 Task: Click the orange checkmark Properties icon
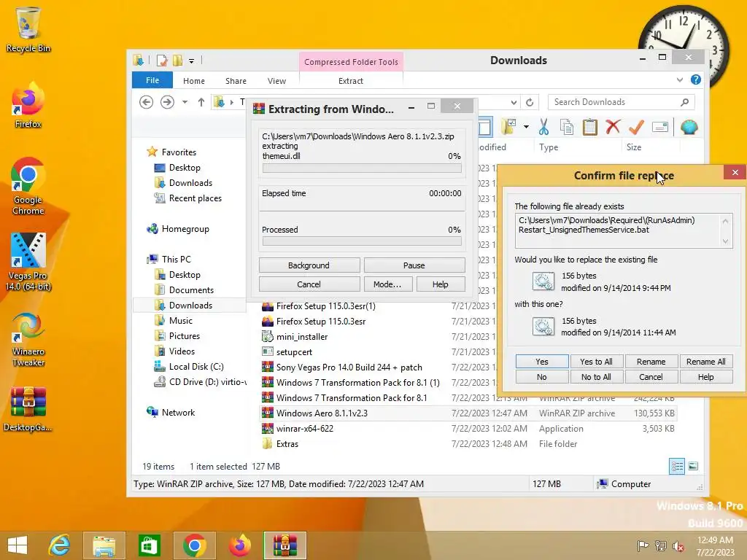tap(636, 127)
